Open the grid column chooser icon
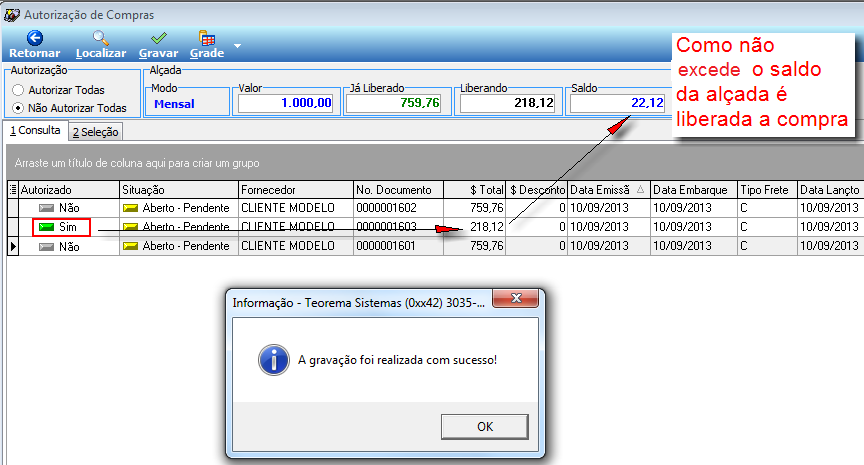The image size is (864, 465). click(x=13, y=190)
